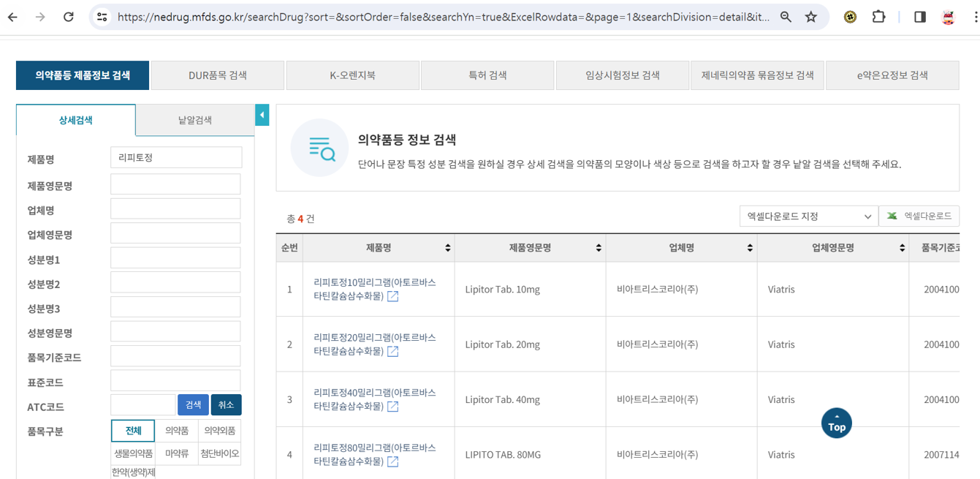Select 첨단바이오 in 품목구분 filter
Screen dimensions: 980x479
219,453
